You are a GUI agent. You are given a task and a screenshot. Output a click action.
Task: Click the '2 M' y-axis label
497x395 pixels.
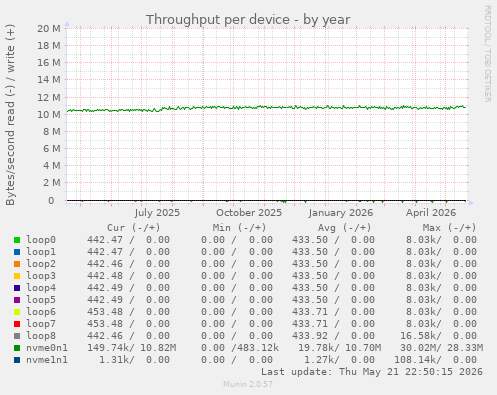coord(52,183)
